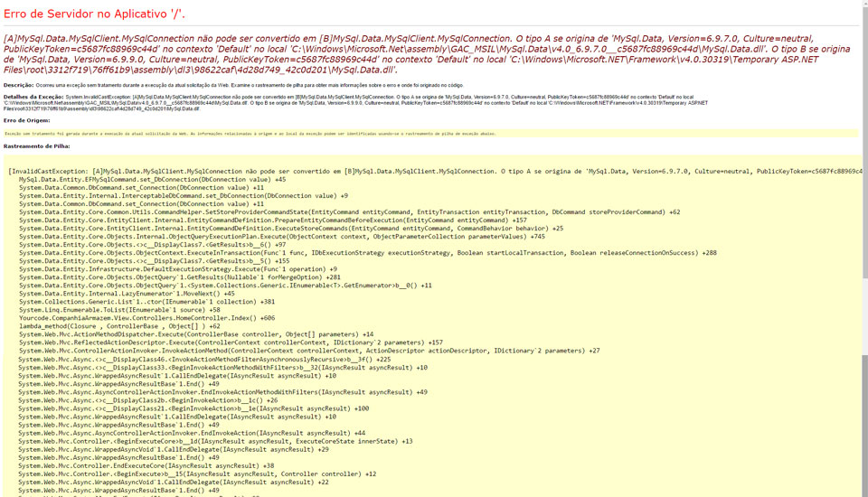Click the 'DisplayClass33' b__32 stack line
Screen dimensions: 868x497
click(x=222, y=368)
